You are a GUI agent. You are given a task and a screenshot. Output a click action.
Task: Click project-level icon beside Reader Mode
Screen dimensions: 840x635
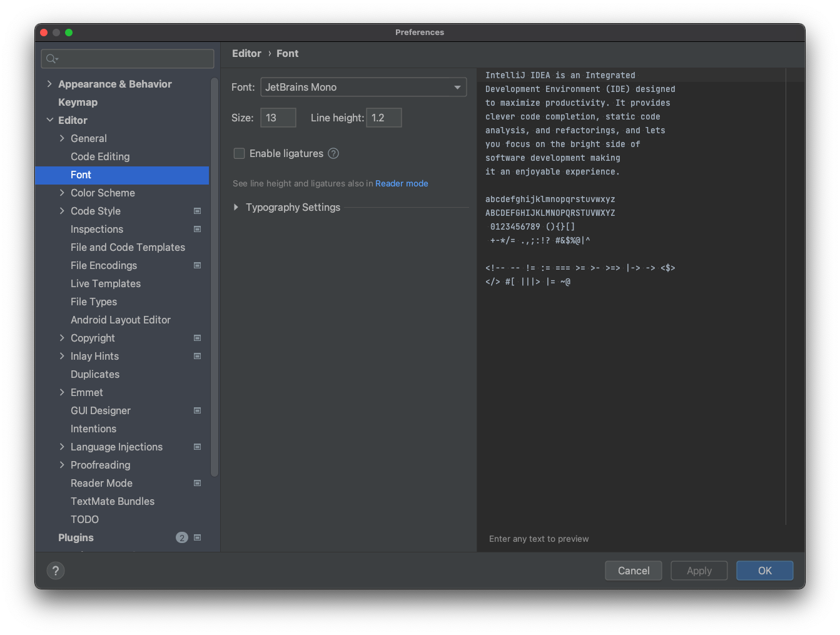(x=198, y=483)
